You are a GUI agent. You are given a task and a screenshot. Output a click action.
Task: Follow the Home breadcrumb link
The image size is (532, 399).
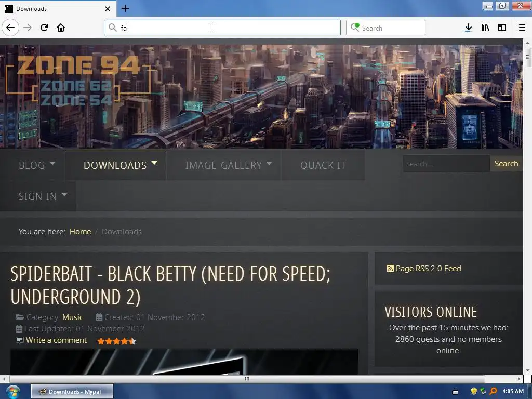coord(80,232)
